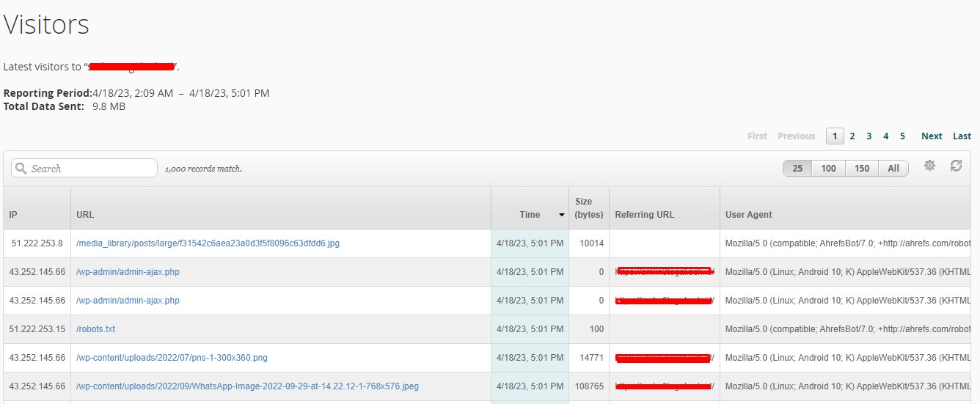Open the /robots.txt URL link
This screenshot has height=404, width=980.
pyautogui.click(x=95, y=329)
